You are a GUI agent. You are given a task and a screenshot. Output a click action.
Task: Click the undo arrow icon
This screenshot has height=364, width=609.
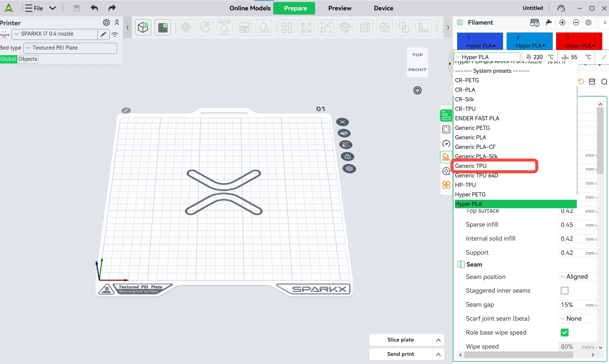(94, 8)
